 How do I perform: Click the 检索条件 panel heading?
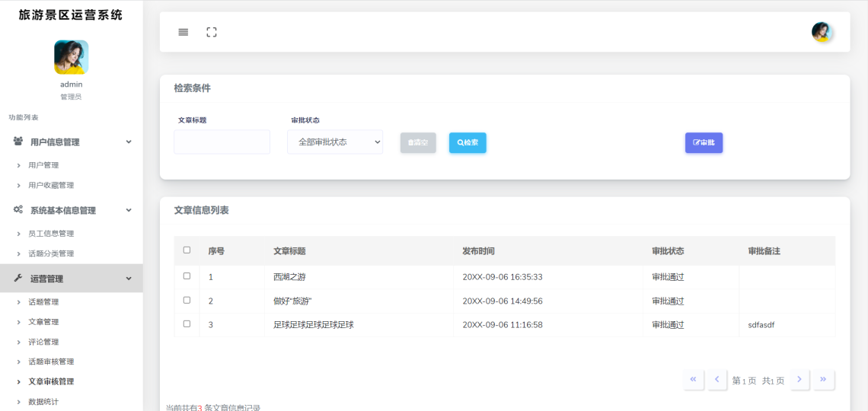pyautogui.click(x=192, y=88)
